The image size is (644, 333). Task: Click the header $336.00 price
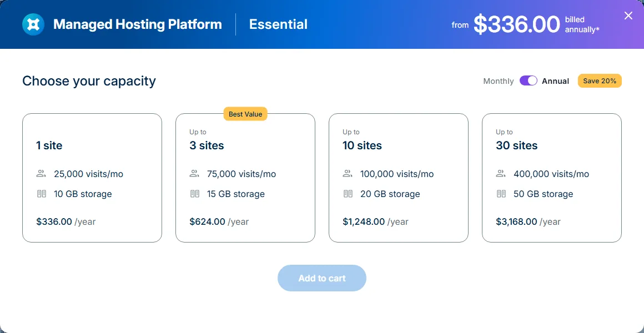point(516,24)
